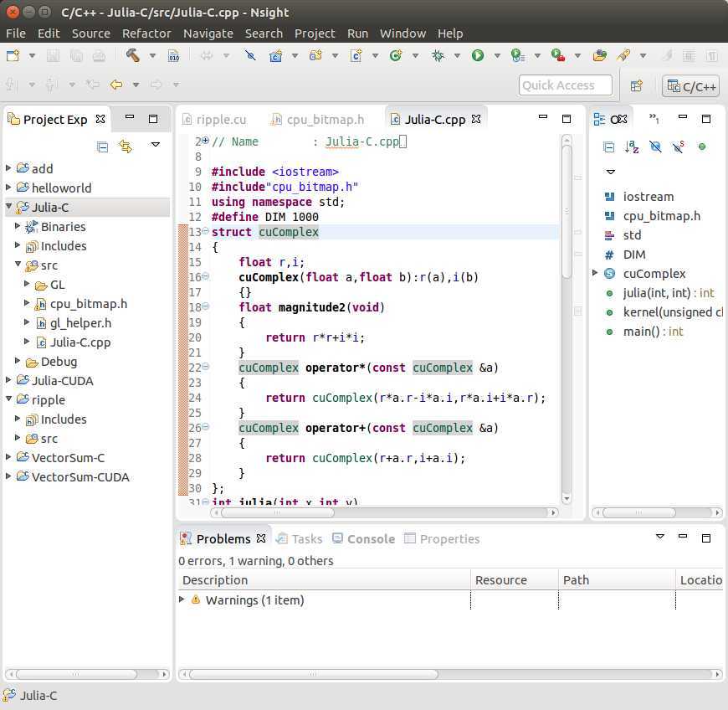Click the external tools run icon

point(557,56)
